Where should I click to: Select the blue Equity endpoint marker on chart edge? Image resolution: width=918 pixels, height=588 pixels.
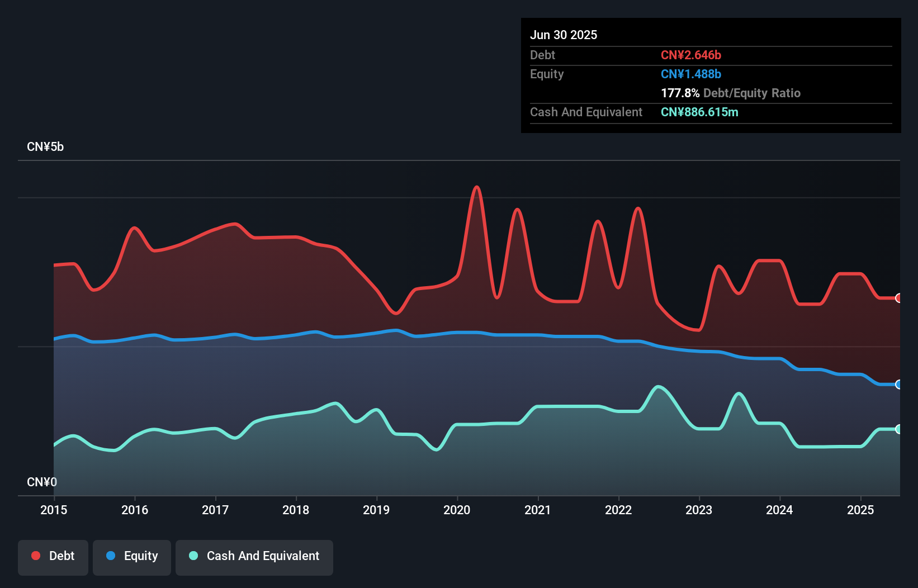pyautogui.click(x=898, y=385)
